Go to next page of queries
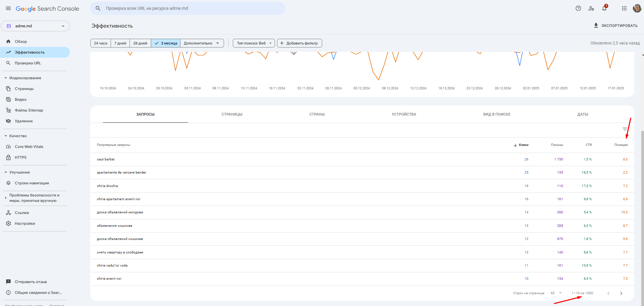 tap(621, 293)
